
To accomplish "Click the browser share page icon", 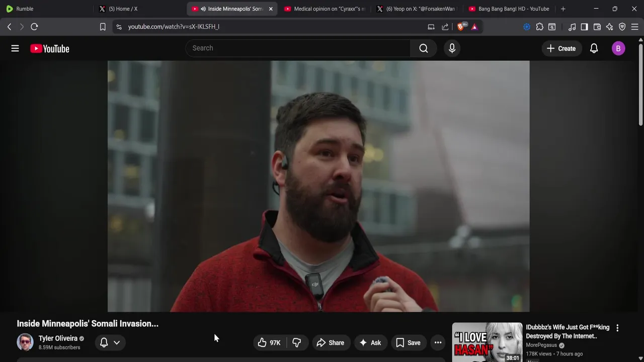I will 445,27.
